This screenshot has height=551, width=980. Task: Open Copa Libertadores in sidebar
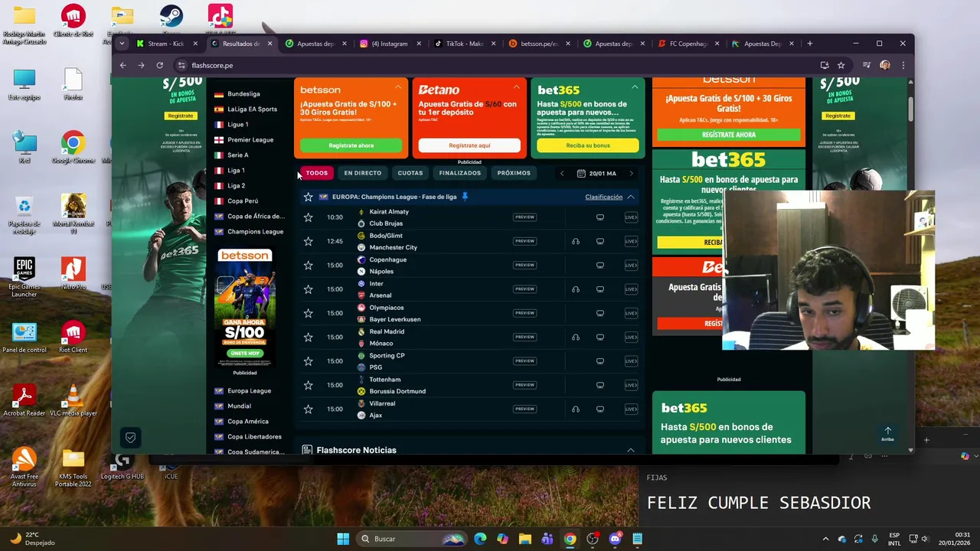[x=254, y=437]
